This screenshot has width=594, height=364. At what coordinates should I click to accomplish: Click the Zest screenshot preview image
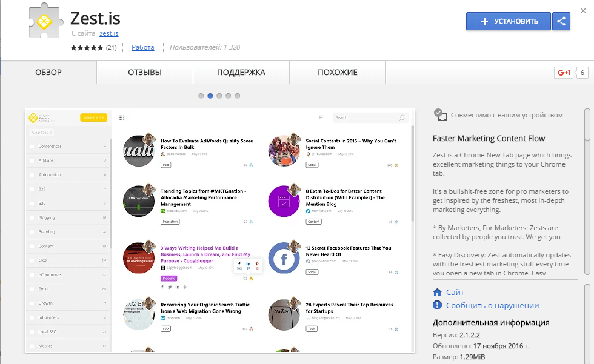[x=219, y=230]
